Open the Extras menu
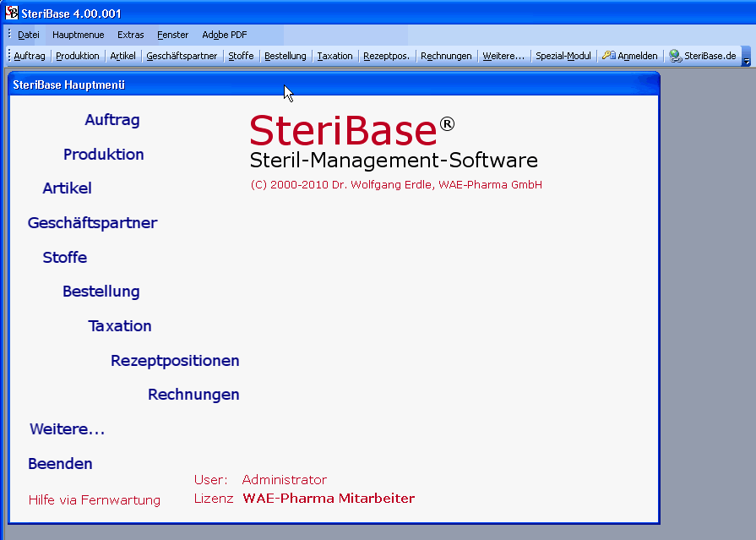This screenshot has width=756, height=540. click(x=131, y=35)
